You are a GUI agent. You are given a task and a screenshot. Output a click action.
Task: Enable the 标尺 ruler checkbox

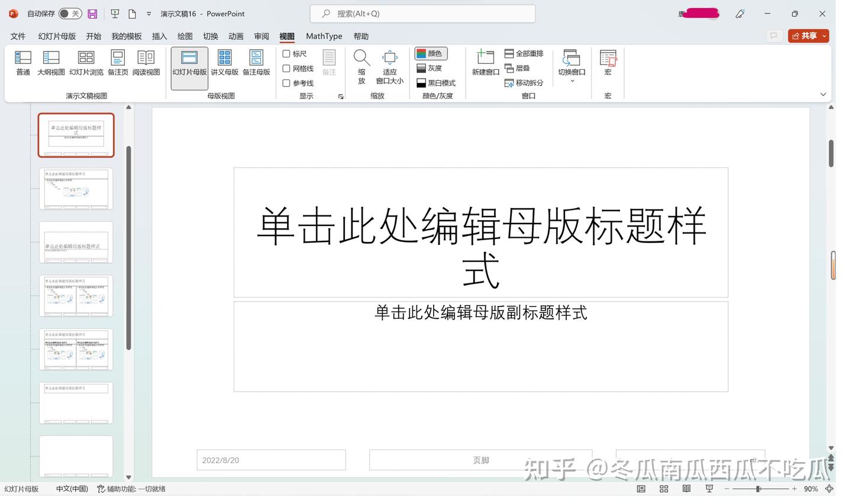coord(286,53)
